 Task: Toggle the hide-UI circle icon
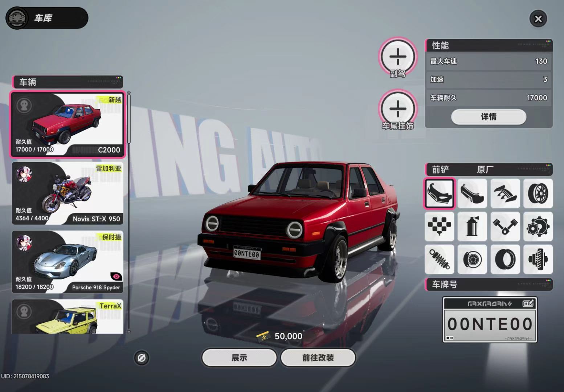coord(142,358)
